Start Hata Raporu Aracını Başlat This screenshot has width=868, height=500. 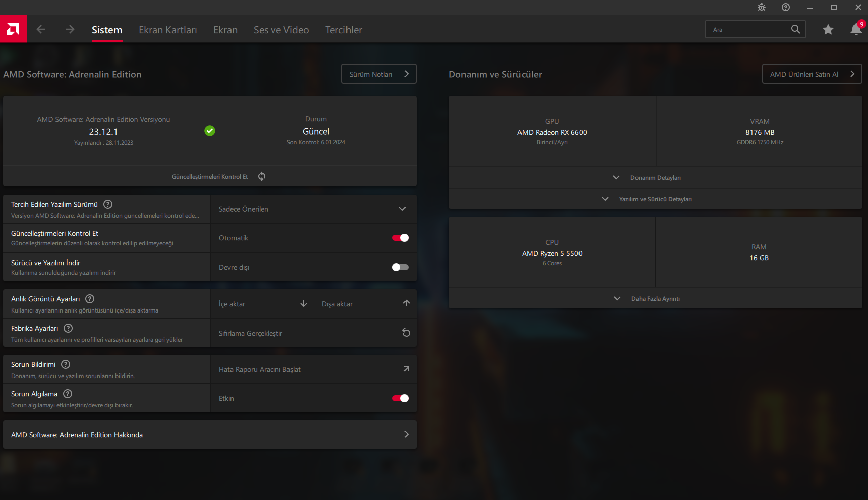(x=260, y=369)
